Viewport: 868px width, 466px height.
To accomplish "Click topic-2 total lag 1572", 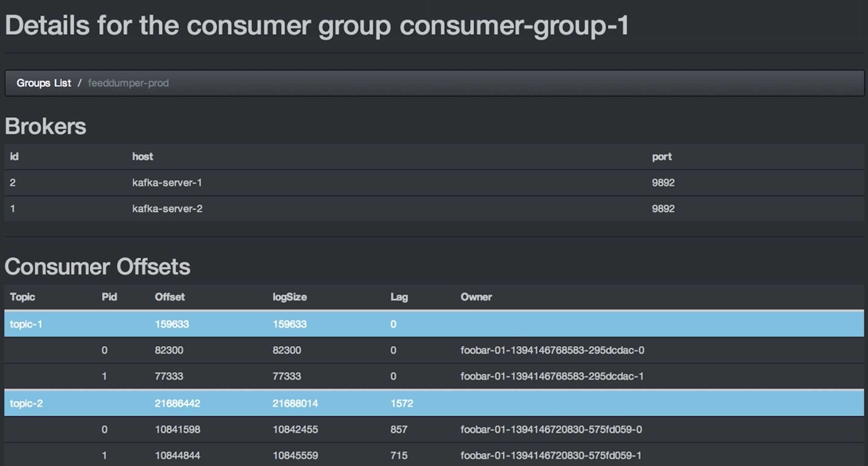I will tap(402, 403).
